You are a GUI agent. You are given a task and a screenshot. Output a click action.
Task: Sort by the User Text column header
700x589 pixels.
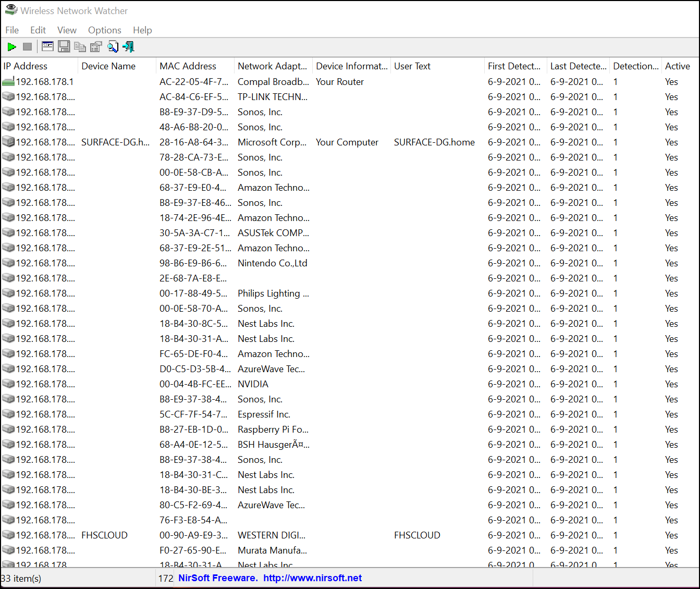[438, 66]
